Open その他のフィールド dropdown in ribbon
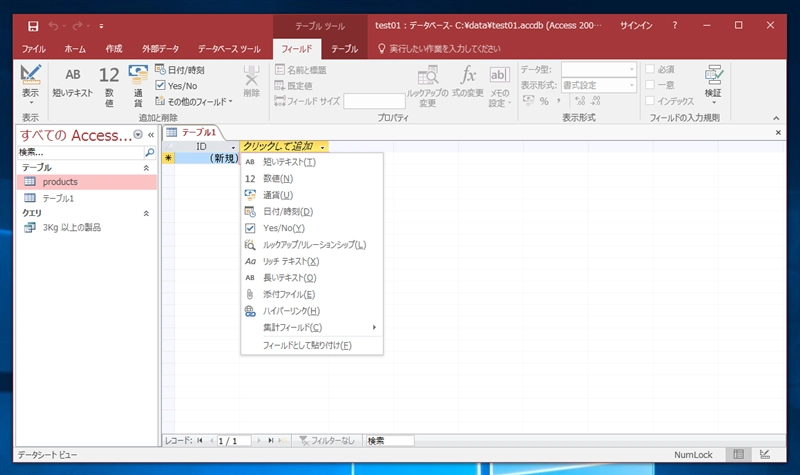 coord(194,102)
